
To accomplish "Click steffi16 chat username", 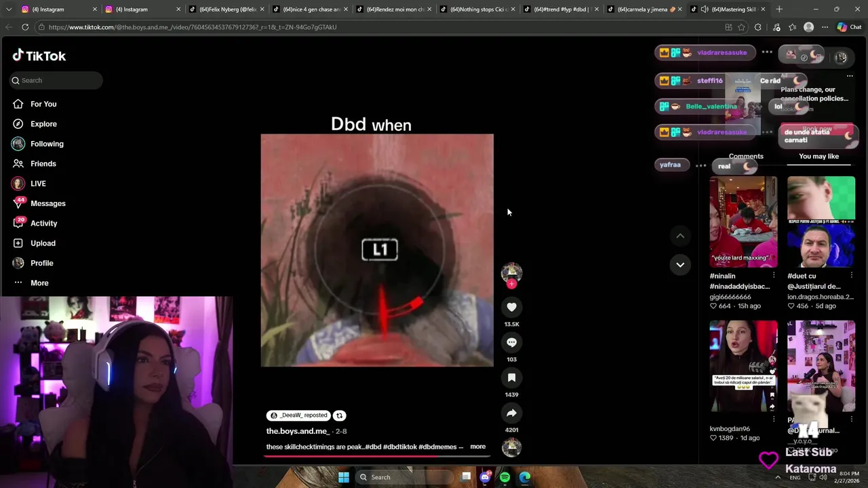I will click(709, 81).
